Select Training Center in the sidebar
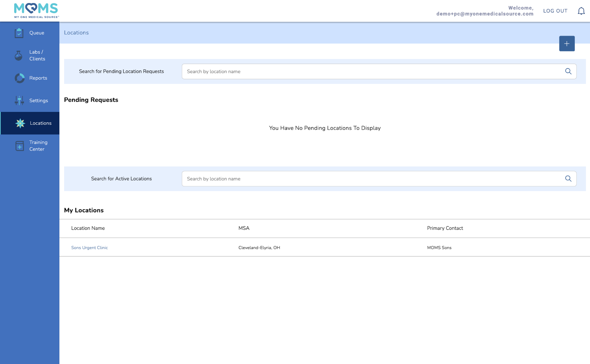The width and height of the screenshot is (590, 364). point(38,146)
